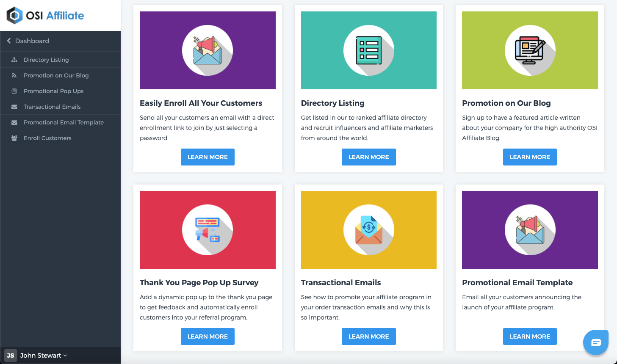Click the Promotional Pop Ups sidebar icon
Image resolution: width=617 pixels, height=364 pixels.
14,91
